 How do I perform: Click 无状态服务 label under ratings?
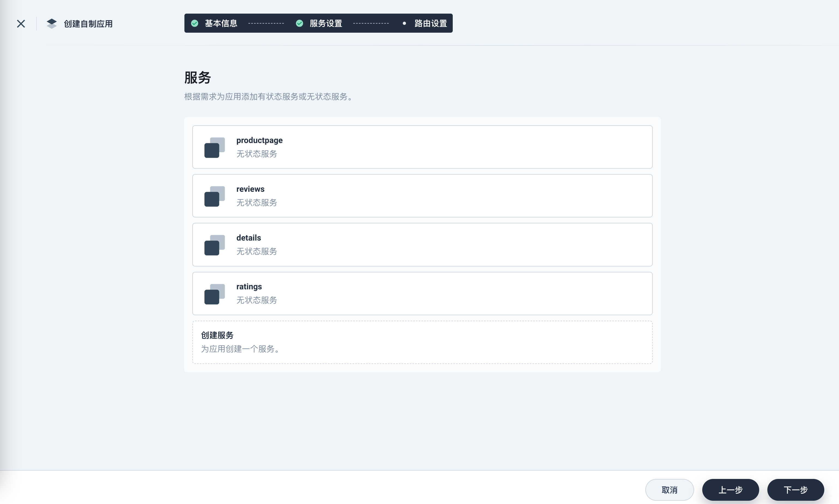click(x=257, y=300)
